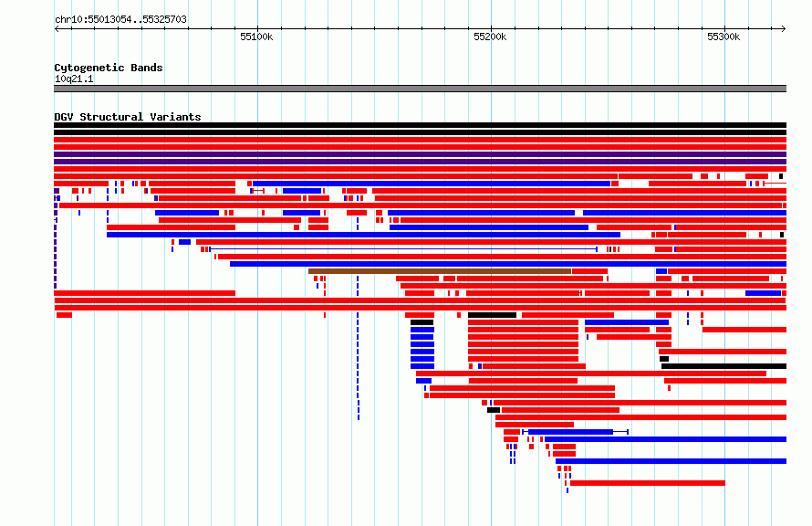Select the lowest red variant bar
812x526 pixels.
[x=648, y=483]
